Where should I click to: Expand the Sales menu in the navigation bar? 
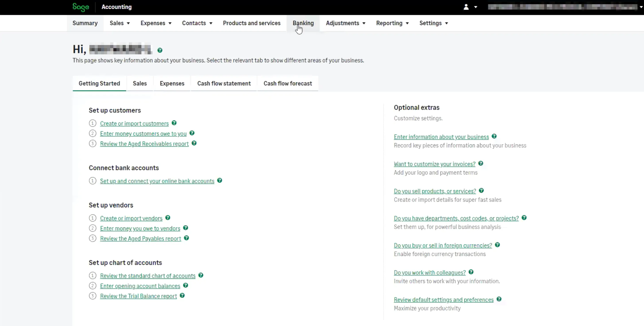[119, 23]
